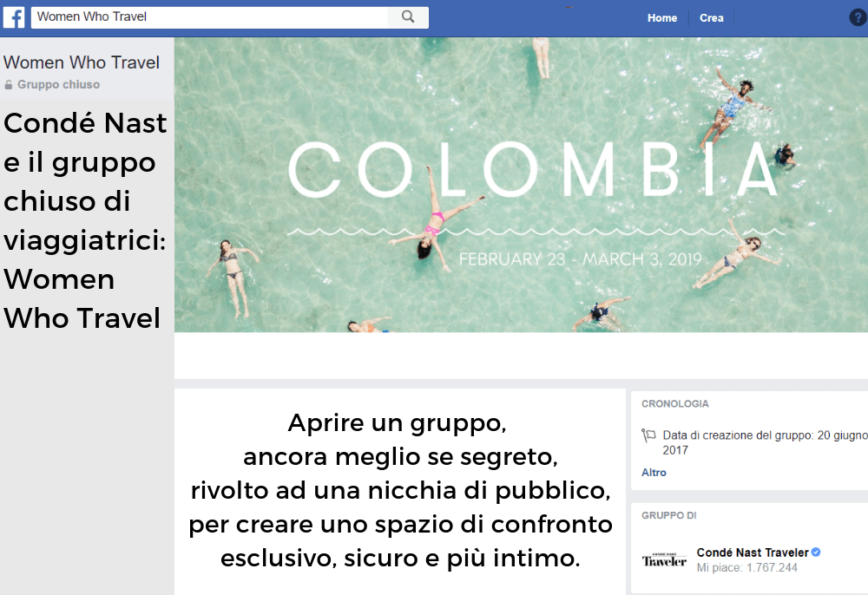The image size is (868, 595).
Task: Go to Home in top bar
Action: 661,18
